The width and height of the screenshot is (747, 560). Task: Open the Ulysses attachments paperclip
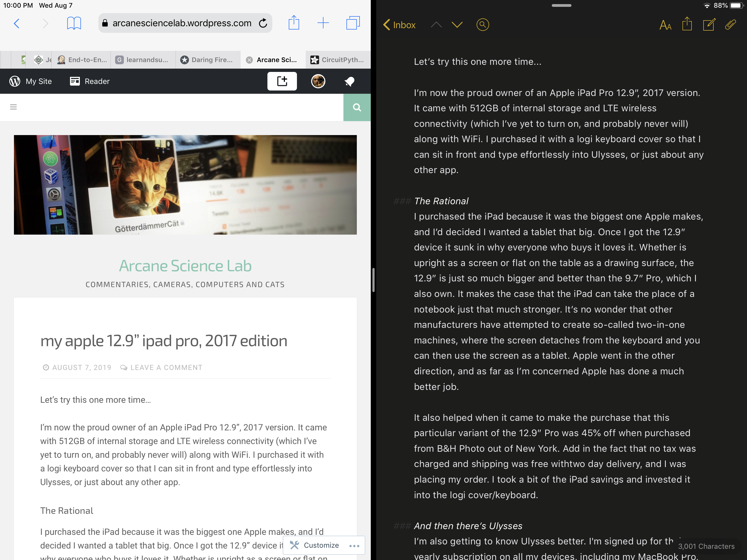730,24
